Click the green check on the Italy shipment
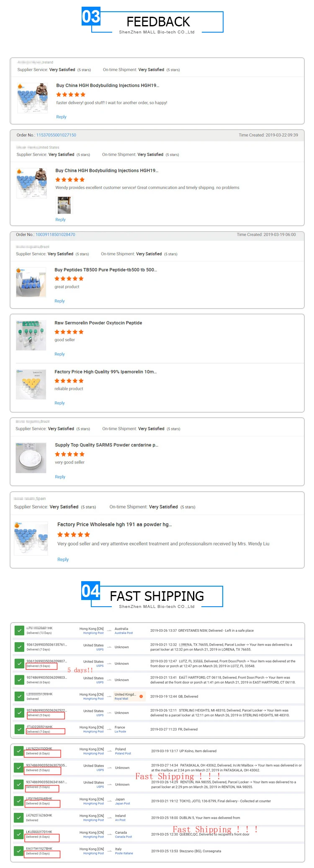The image size is (314, 868). coord(19,850)
